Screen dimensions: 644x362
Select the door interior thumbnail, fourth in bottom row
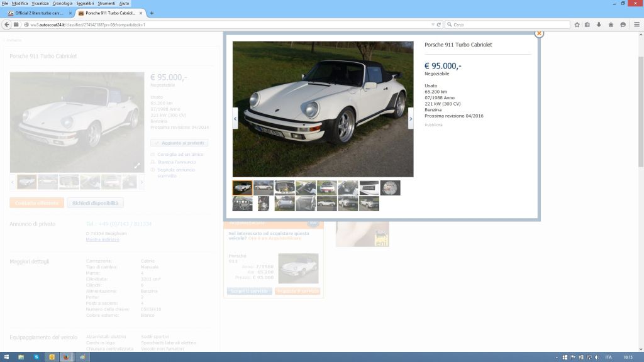click(306, 204)
